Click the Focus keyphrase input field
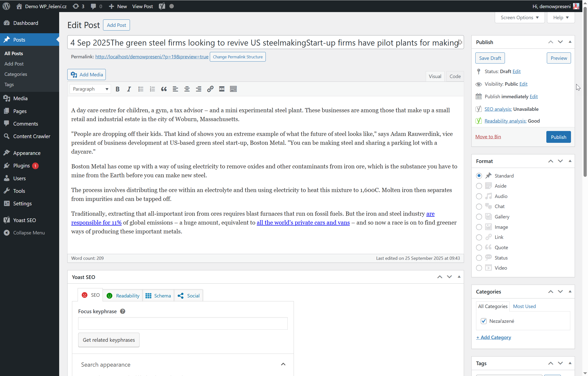The height and width of the screenshot is (376, 588). tap(183, 324)
